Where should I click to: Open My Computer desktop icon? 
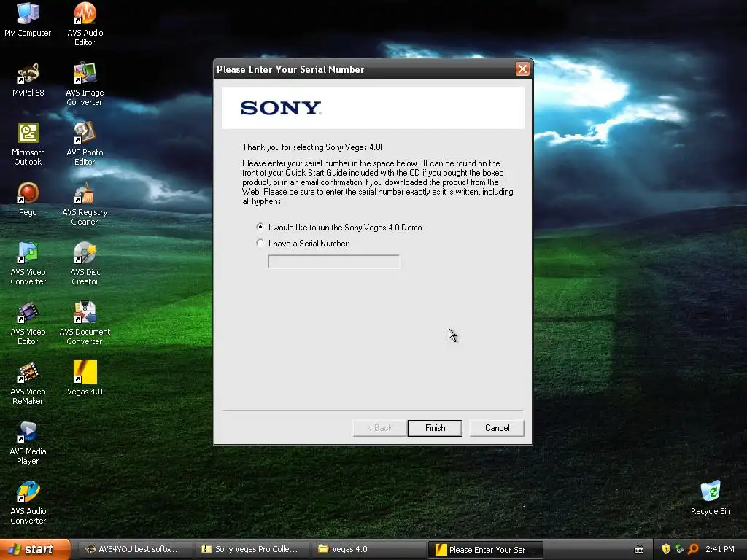click(28, 20)
